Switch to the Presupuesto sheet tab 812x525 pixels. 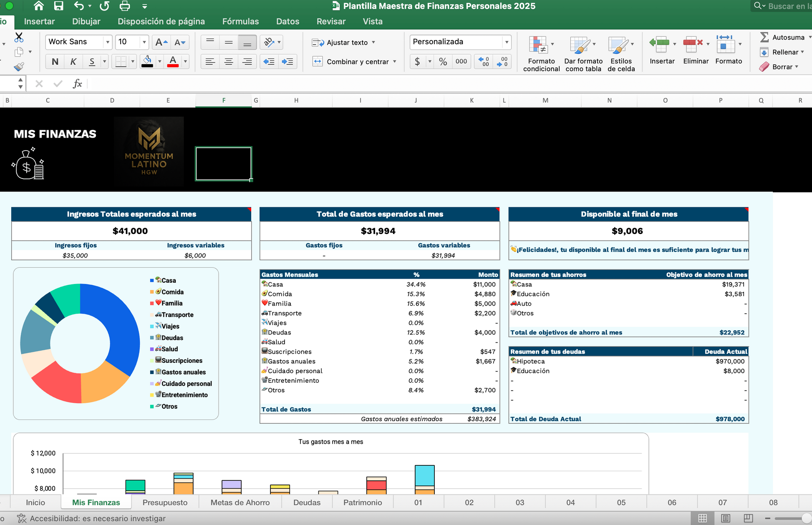tap(165, 502)
